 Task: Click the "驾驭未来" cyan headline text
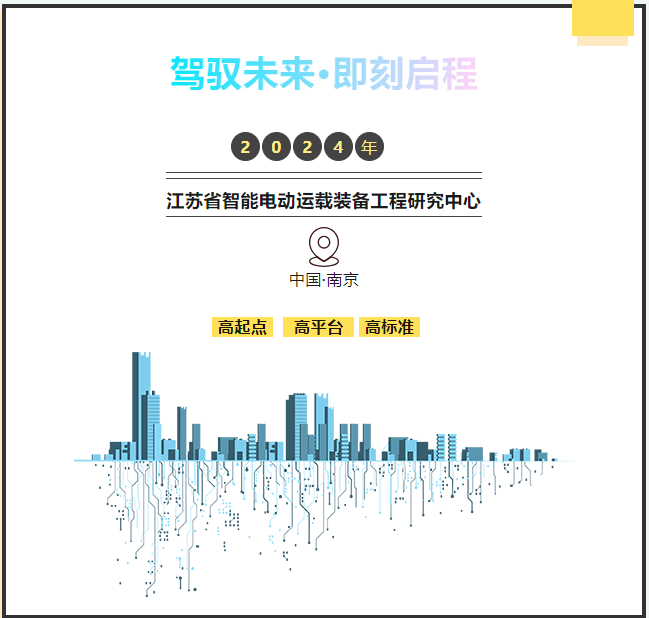click(x=242, y=74)
